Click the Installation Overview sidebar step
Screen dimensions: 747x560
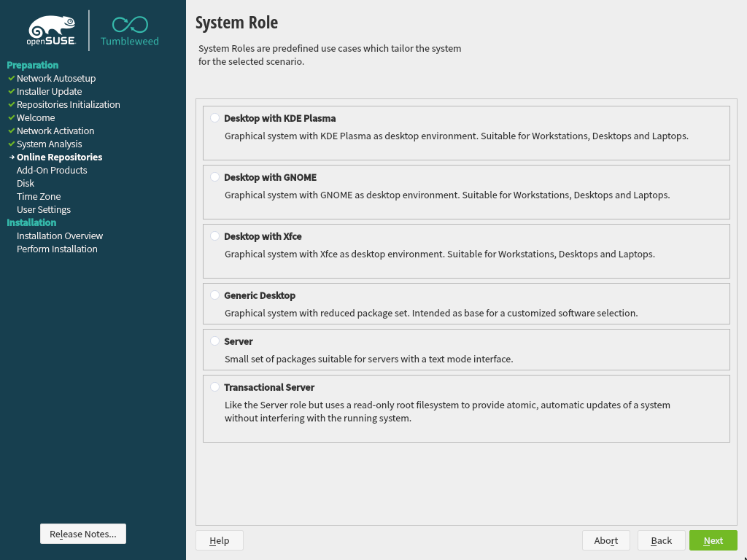point(60,236)
